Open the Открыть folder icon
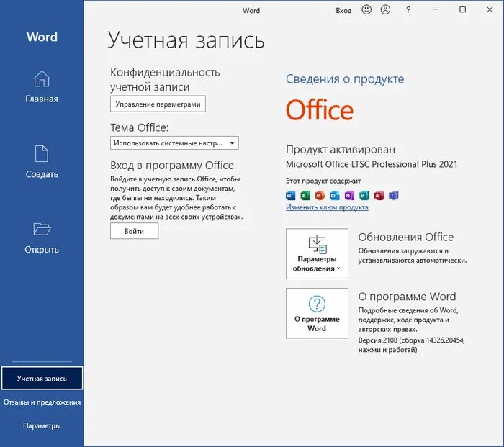Viewport: 504px width, 447px height. [x=42, y=229]
